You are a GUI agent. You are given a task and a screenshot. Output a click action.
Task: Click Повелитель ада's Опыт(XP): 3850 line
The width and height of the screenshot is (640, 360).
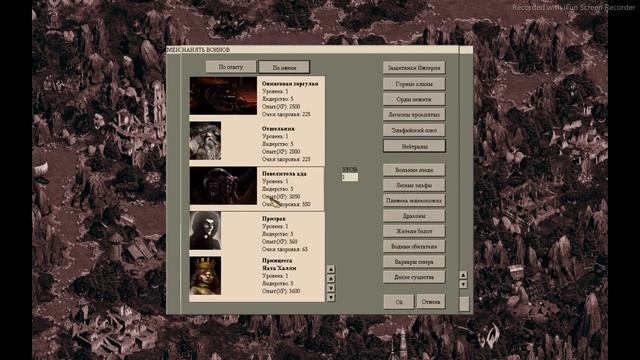(x=281, y=196)
